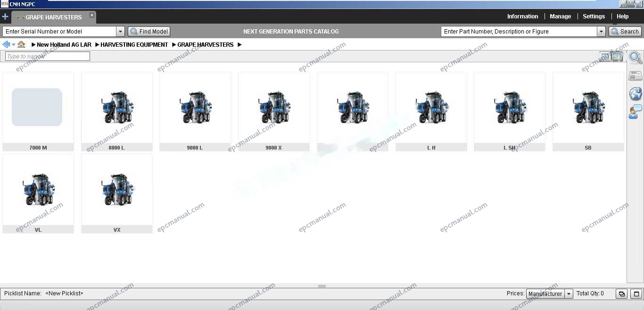The image size is (644, 310).
Task: Open the 7000 M placeholder thumbnail
Action: coord(37,107)
